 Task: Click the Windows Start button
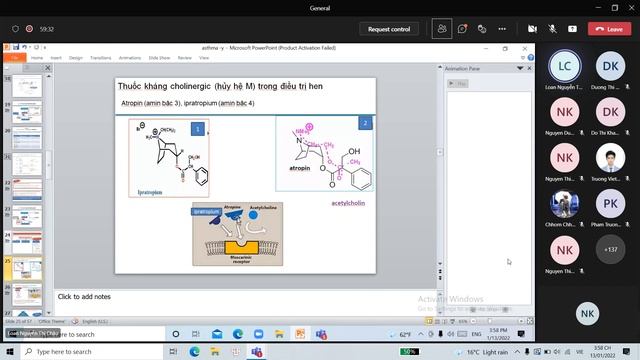click(x=10, y=351)
